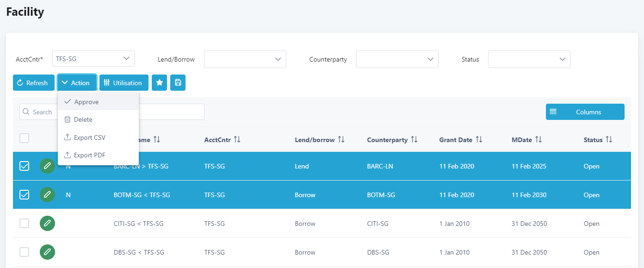Viewport: 644px width, 268px height.
Task: Click DBS-SG counterparty cell
Action: coord(378,252)
